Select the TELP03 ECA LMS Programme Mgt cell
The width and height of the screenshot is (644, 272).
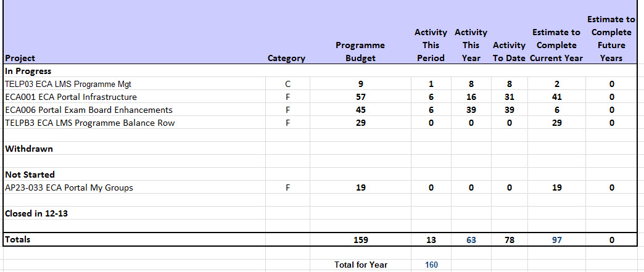pos(68,84)
